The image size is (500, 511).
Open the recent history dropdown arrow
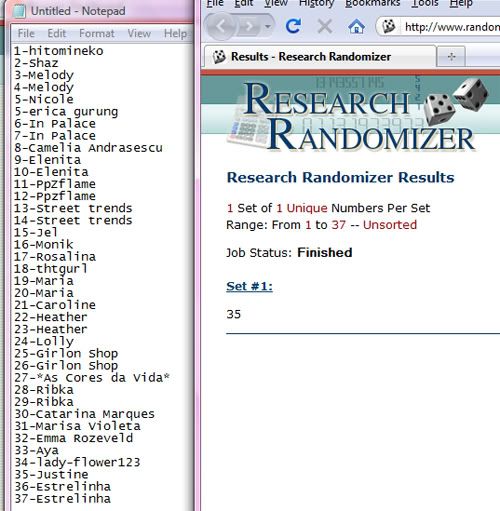[268, 26]
